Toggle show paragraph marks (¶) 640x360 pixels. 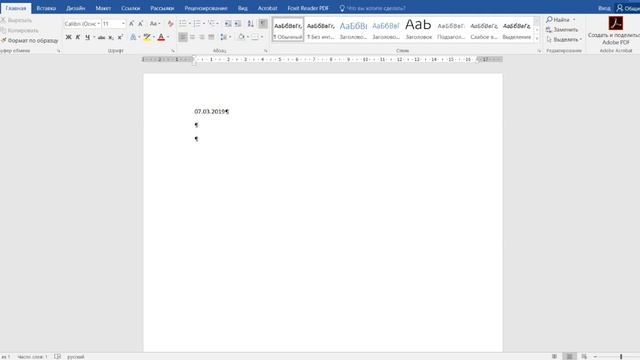click(263, 24)
